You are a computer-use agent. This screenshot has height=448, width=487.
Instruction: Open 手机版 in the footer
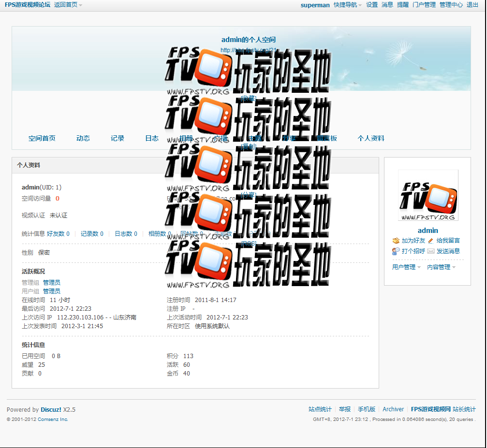point(367,409)
